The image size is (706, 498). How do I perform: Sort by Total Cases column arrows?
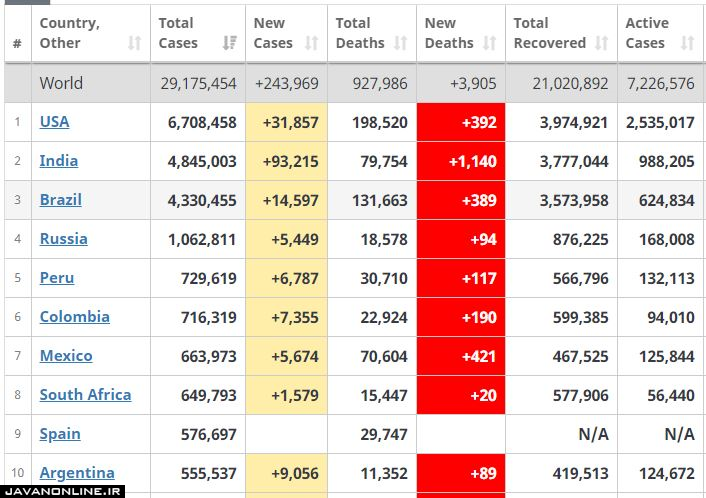230,43
